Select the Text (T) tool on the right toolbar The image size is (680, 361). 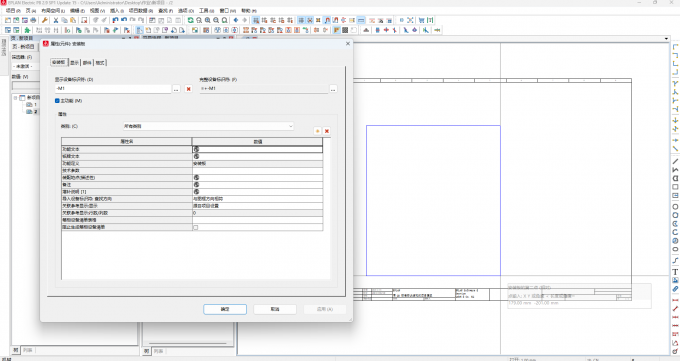pos(675,272)
